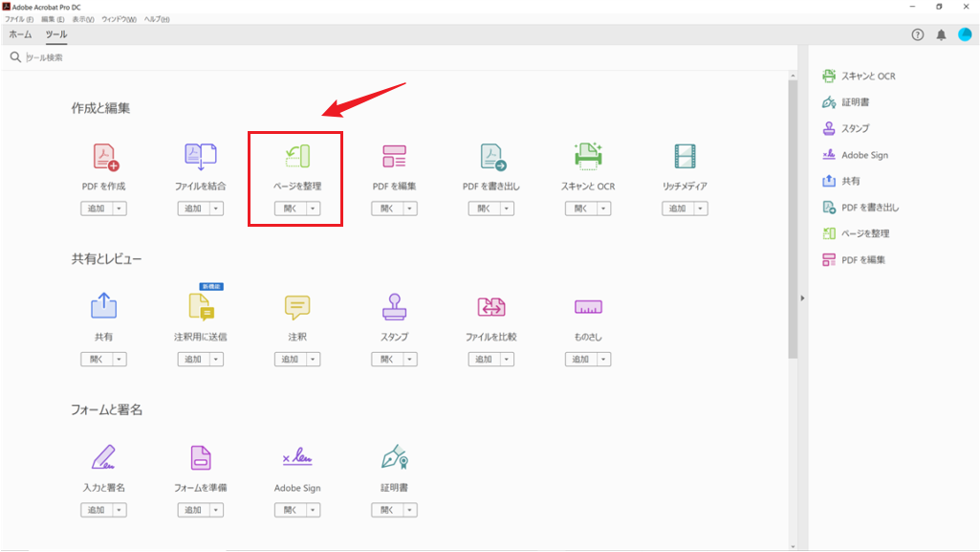Image resolution: width=980 pixels, height=552 pixels.
Task: Open the help question mark icon
Action: 918,35
